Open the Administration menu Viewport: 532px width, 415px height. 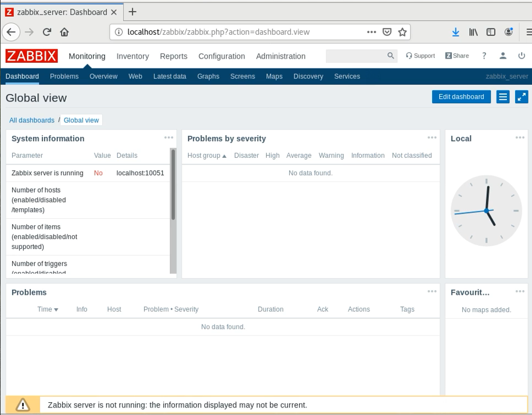coord(281,56)
